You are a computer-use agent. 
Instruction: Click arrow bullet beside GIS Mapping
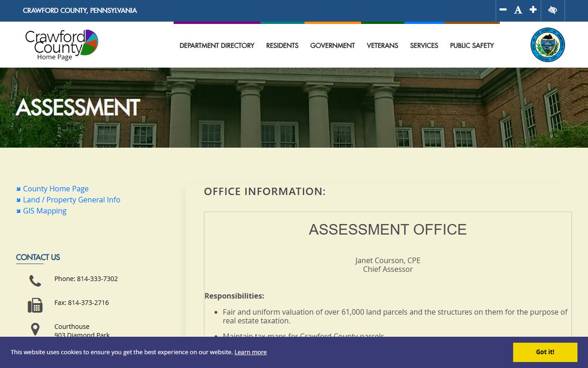point(18,211)
